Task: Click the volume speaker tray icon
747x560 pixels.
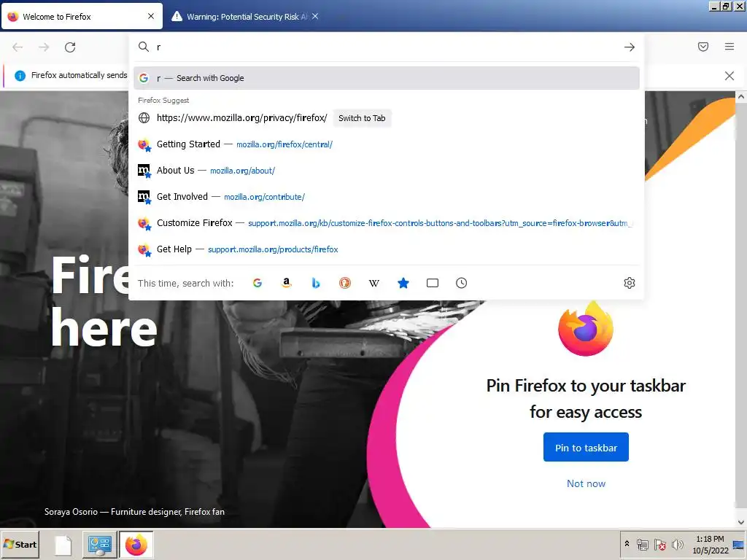Action: pyautogui.click(x=677, y=544)
